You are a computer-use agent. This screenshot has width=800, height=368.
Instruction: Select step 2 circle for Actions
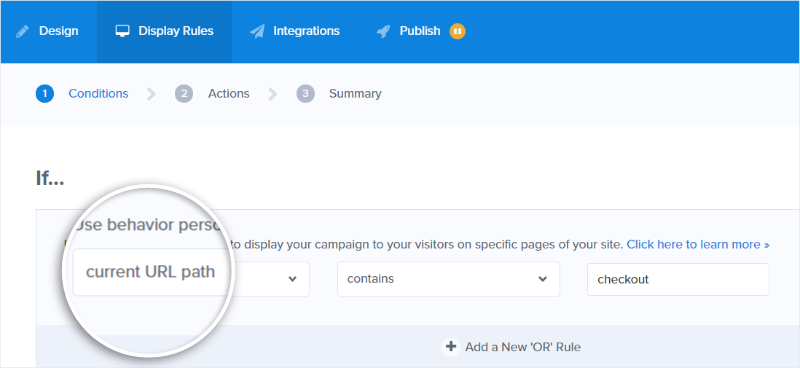pos(184,94)
